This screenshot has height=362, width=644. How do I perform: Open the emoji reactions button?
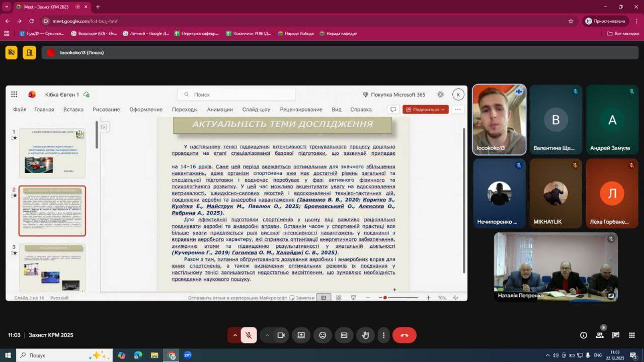click(323, 335)
